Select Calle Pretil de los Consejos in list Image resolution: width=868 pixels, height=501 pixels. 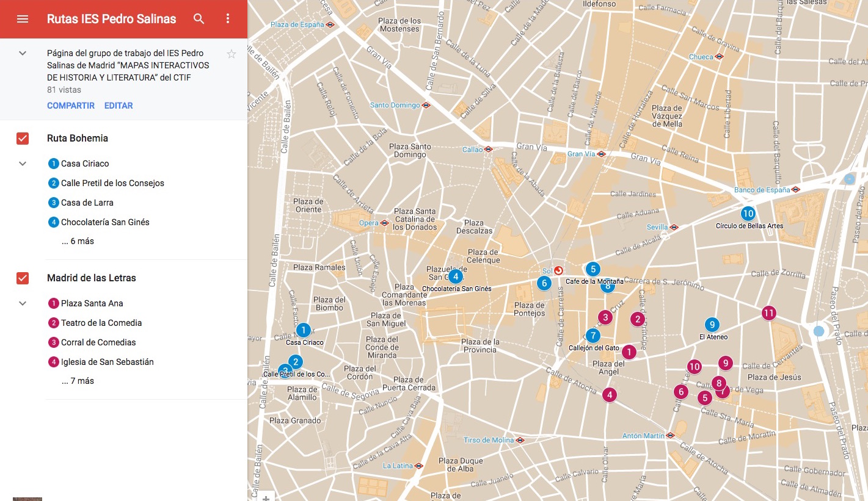tap(112, 183)
